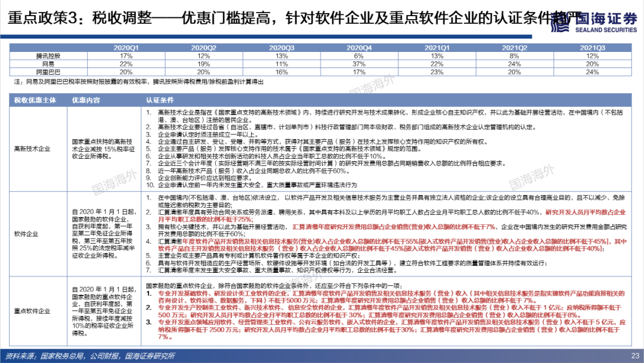Click 腾讯控股 2021Q2 value 8%
Screen dimensions: 644x363
515,56
